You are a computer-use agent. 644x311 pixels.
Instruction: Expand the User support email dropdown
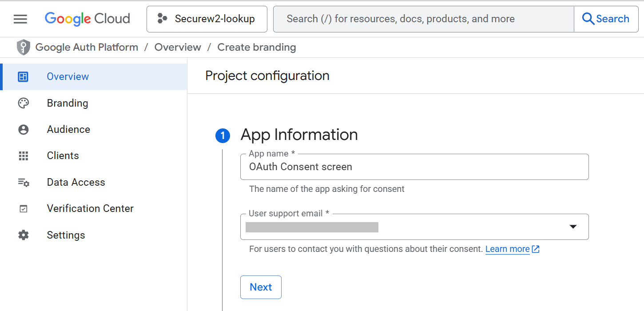[409, 227]
